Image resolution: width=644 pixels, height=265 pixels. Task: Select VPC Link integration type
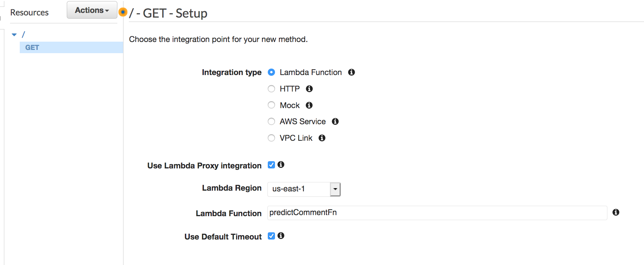click(x=271, y=138)
